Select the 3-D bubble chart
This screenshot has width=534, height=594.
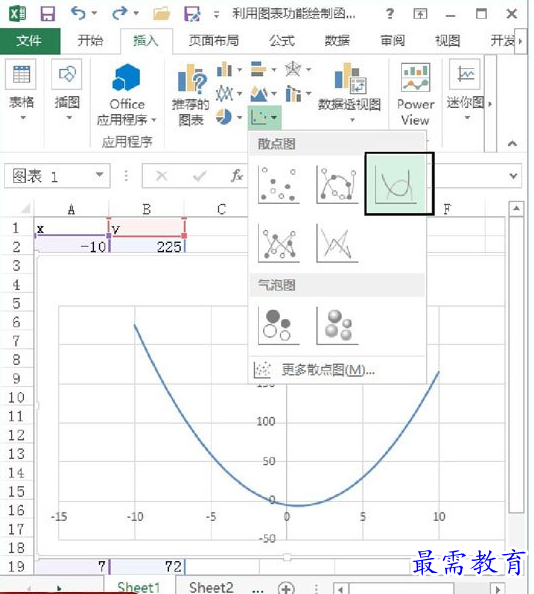[337, 326]
